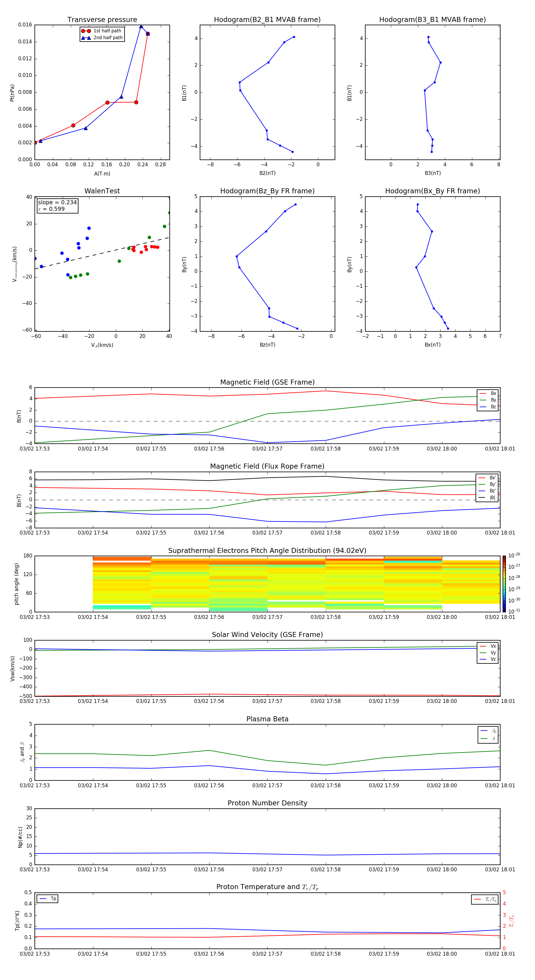Image resolution: width=535 pixels, height=980 pixels.
Task: Click the Vy entry in velocity legend
Action: (488, 652)
